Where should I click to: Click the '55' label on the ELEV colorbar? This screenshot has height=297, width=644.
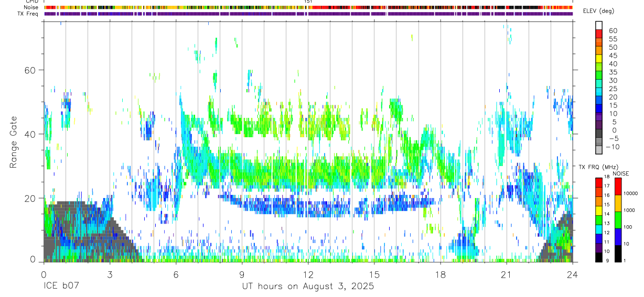point(612,39)
